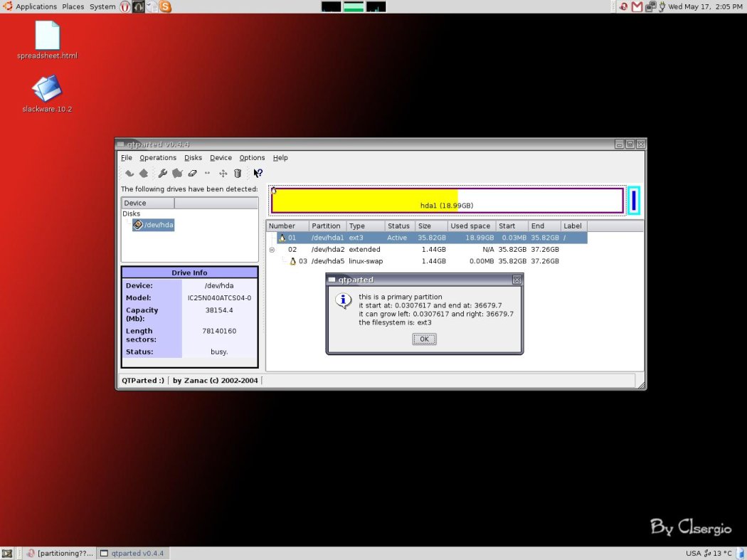Open the Operations menu
The height and width of the screenshot is (560, 747).
tap(158, 158)
